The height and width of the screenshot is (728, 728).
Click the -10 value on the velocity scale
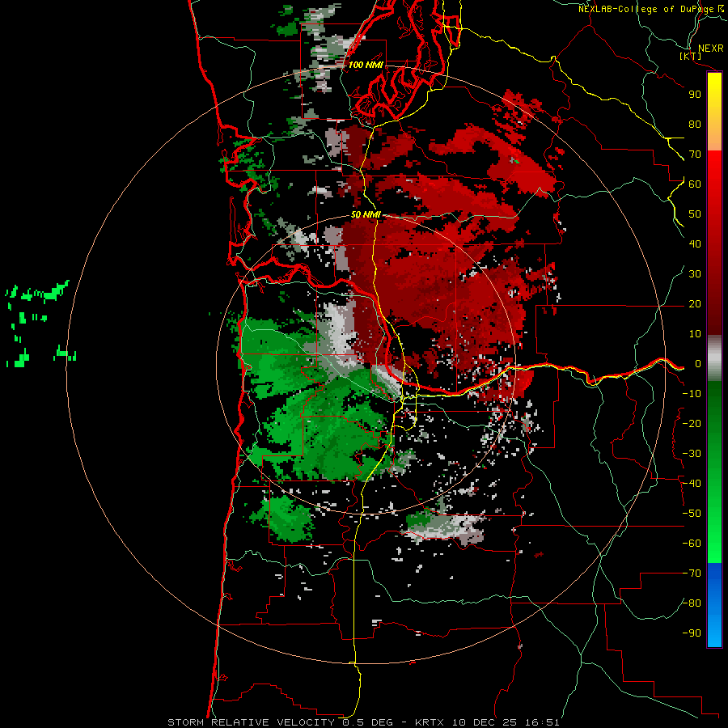pyautogui.click(x=692, y=394)
